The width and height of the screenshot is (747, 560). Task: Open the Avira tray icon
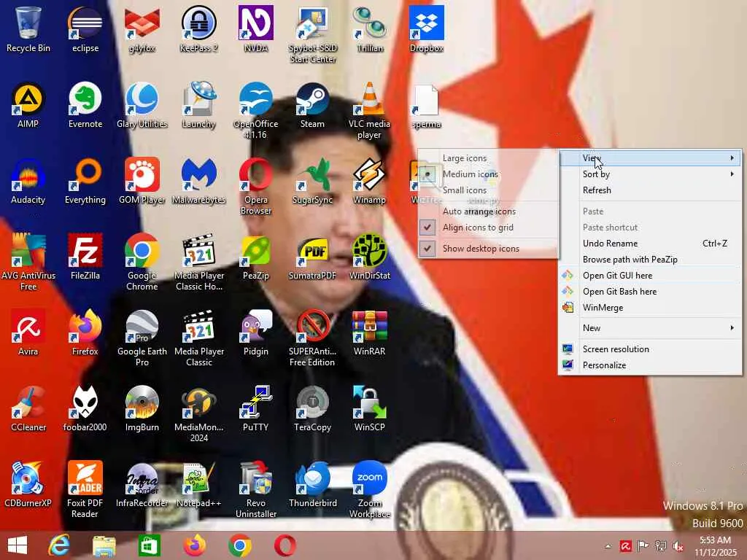625,546
